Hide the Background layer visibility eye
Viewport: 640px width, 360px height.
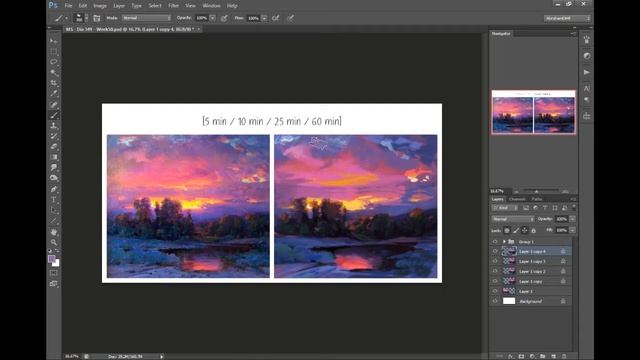(495, 301)
